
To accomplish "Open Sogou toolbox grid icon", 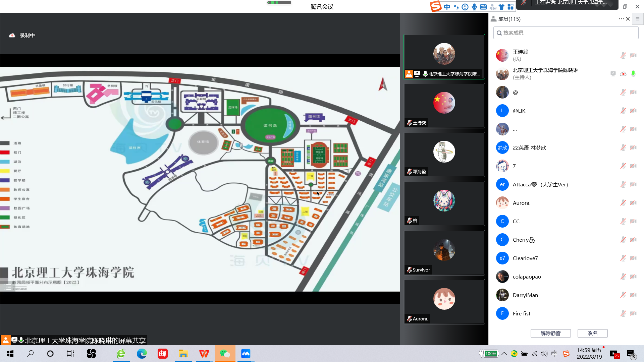I will pos(511,7).
